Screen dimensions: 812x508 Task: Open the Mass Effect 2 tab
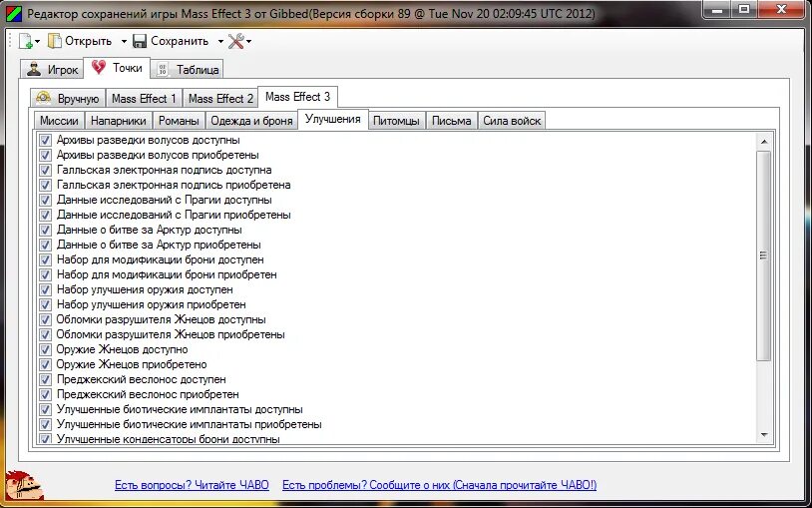[x=220, y=99]
